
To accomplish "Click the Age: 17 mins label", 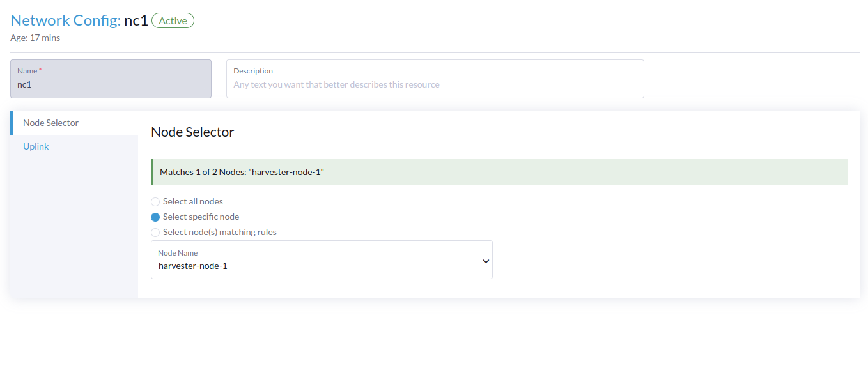I will click(35, 38).
